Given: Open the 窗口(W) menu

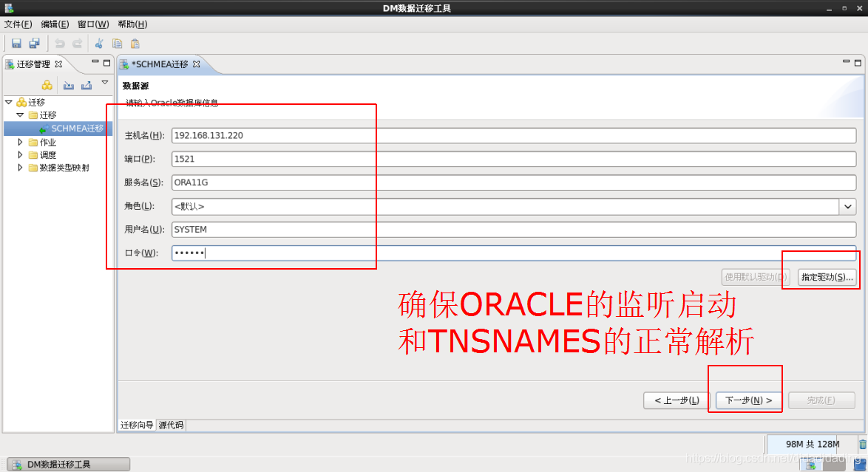Looking at the screenshot, I should point(93,24).
